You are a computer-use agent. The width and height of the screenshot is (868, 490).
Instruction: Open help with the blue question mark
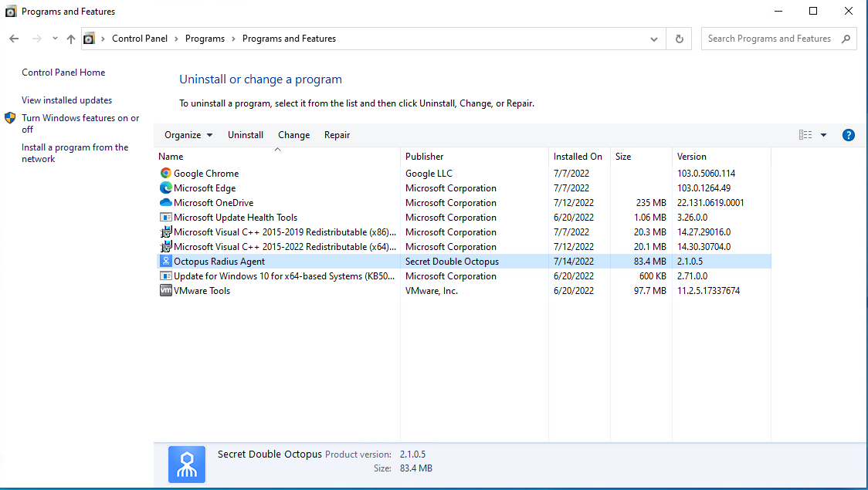tap(848, 135)
